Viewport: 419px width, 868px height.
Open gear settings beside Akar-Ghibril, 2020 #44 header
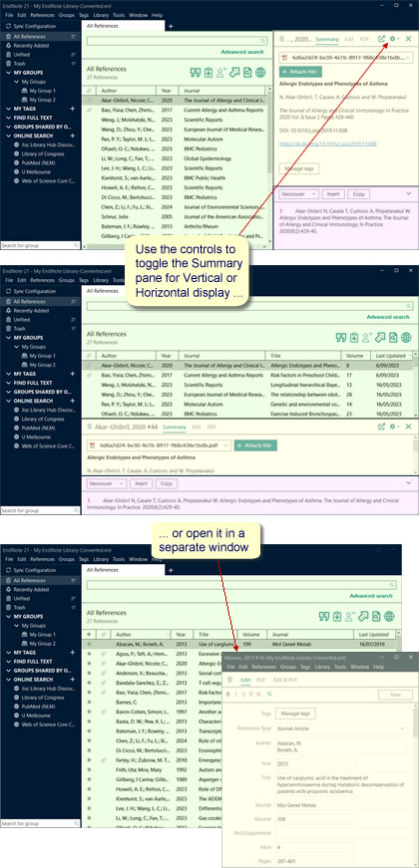(394, 427)
